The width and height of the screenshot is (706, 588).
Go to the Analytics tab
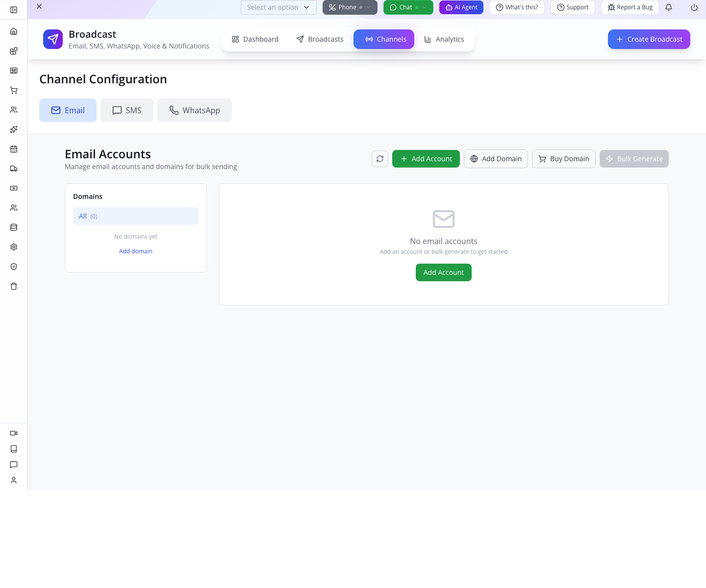(444, 39)
